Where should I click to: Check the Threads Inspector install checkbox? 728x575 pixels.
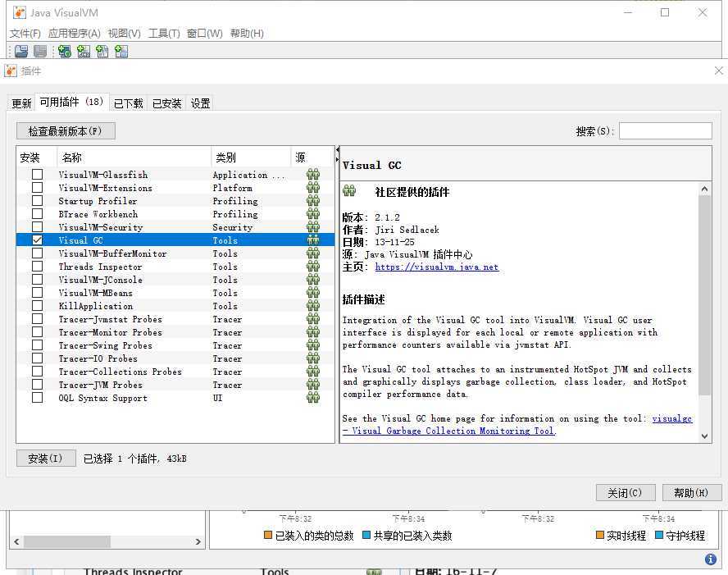tap(37, 266)
